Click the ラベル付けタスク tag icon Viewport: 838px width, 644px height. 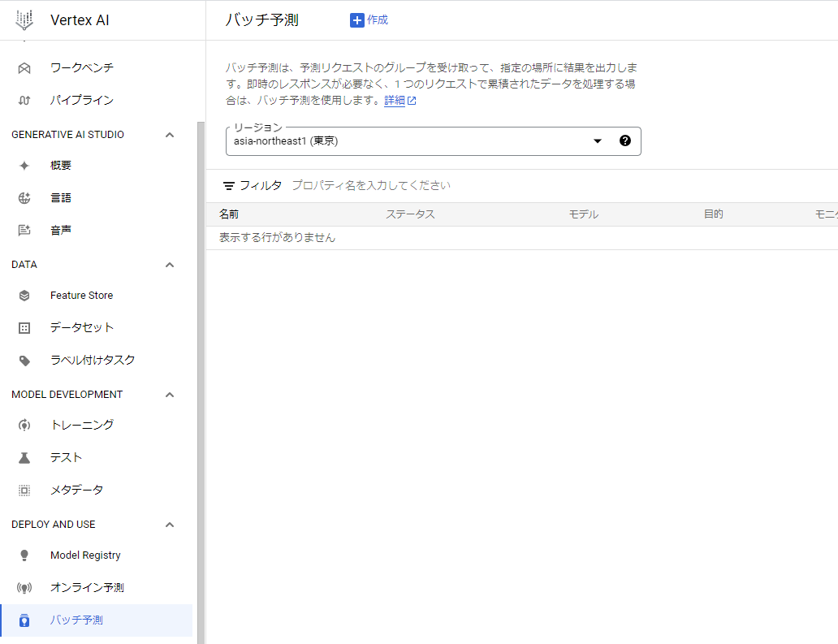[x=24, y=361]
